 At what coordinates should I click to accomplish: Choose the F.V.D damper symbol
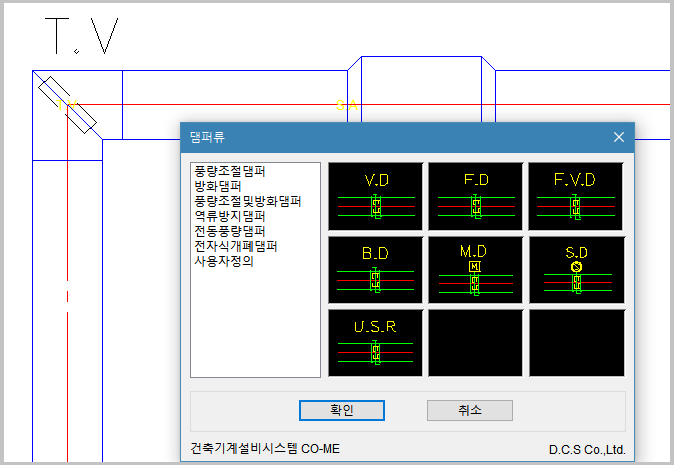[576, 196]
